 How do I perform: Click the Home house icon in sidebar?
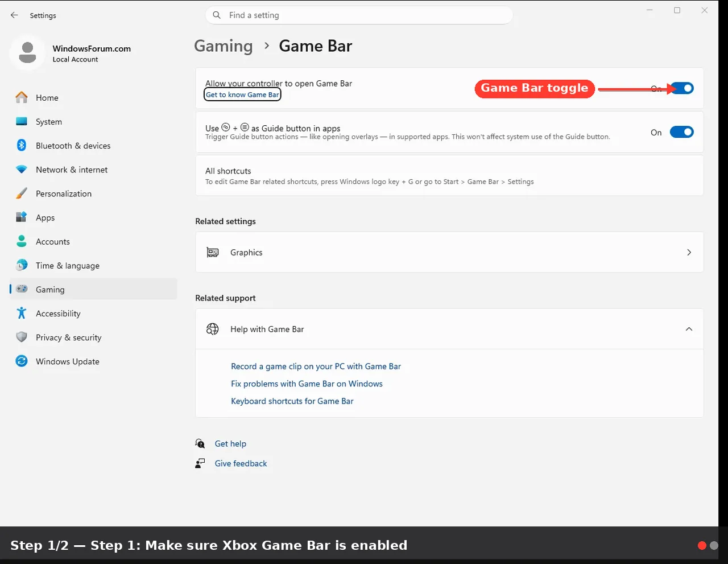tap(22, 97)
